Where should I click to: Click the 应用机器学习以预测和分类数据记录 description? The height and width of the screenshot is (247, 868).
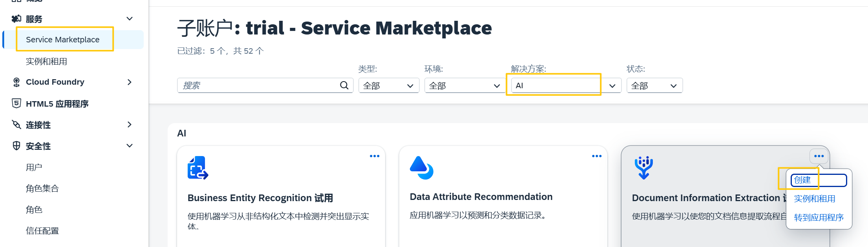click(478, 215)
